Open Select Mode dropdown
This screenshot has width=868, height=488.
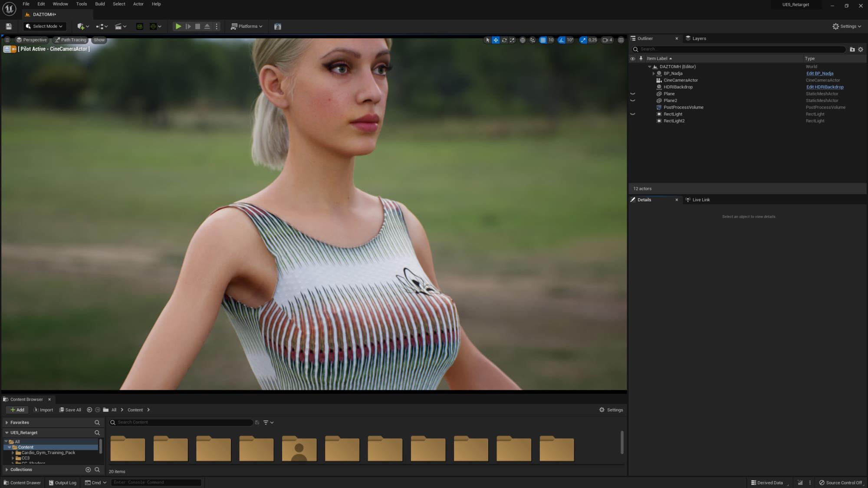(x=44, y=26)
